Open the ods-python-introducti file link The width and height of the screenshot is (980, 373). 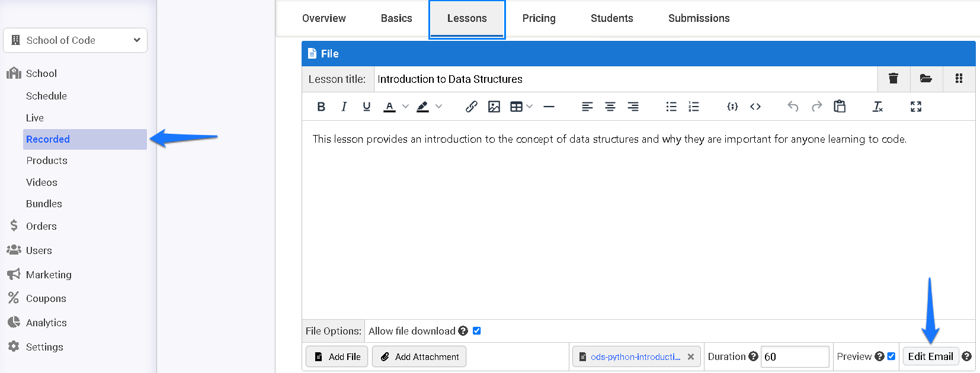tap(636, 357)
